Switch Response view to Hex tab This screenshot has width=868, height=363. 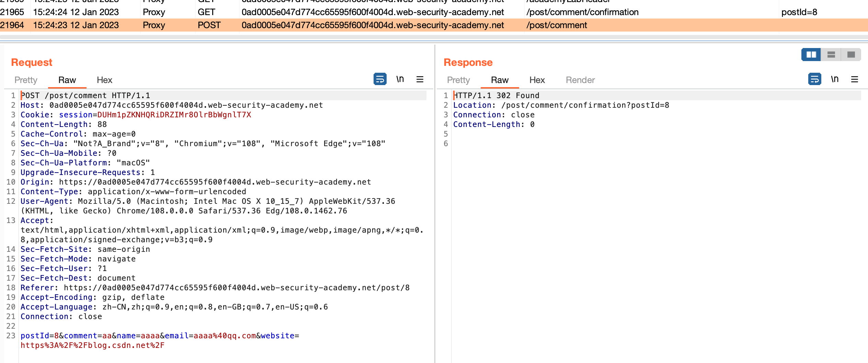(537, 80)
